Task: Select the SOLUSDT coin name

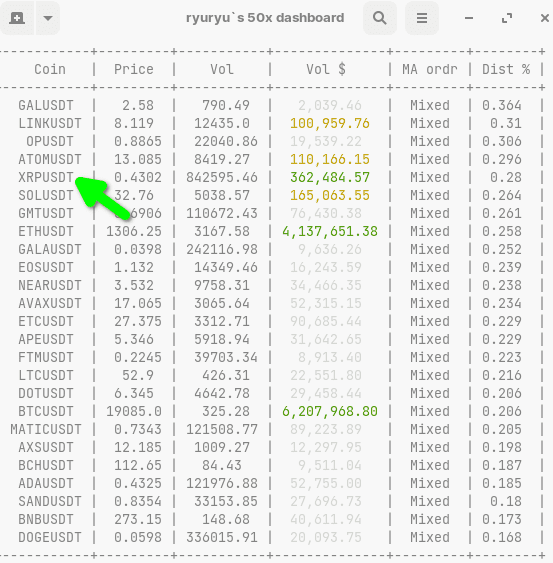Action: tap(46, 195)
